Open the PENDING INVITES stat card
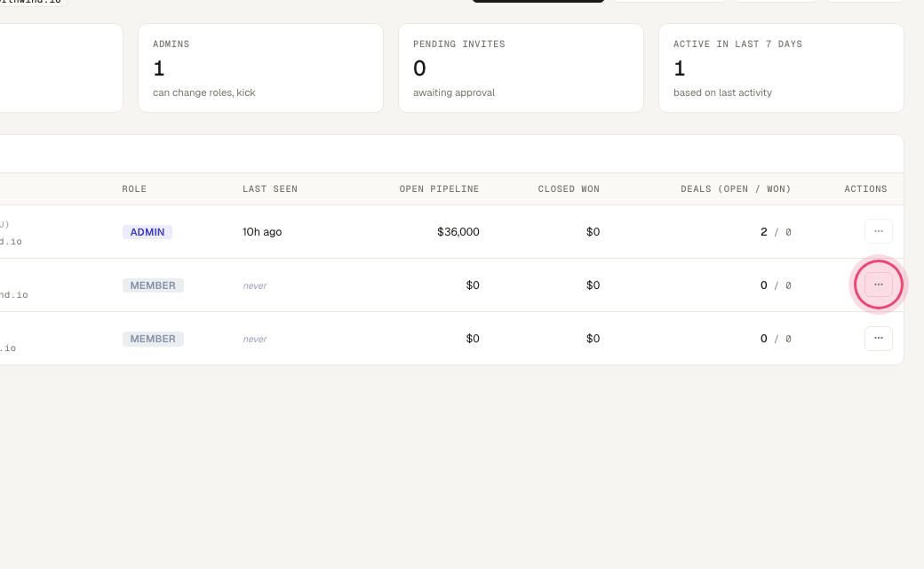The image size is (924, 569). [x=521, y=68]
